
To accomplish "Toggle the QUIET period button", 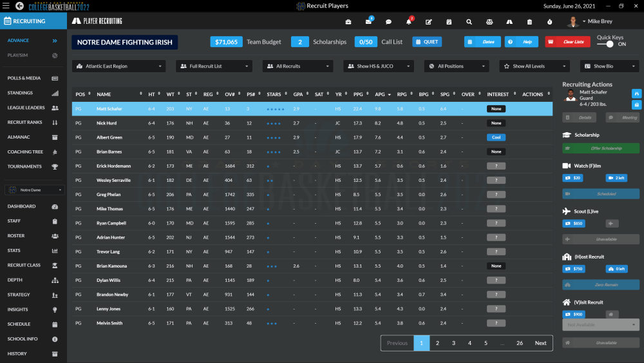I will pyautogui.click(x=427, y=42).
